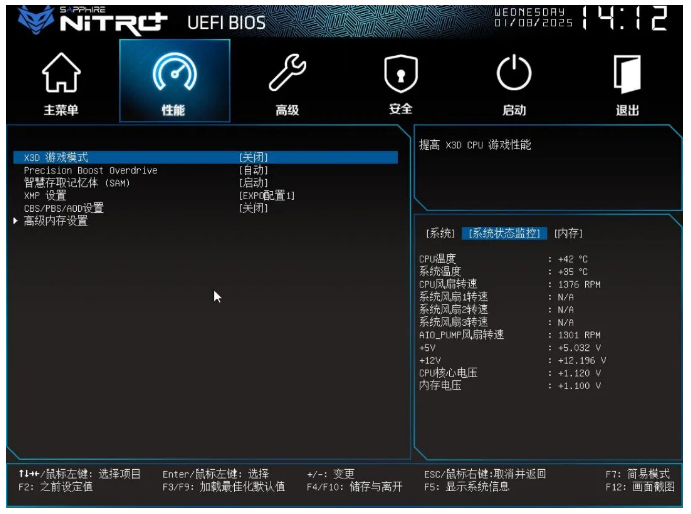This screenshot has width=691, height=514.
Task: Toggle X3D 游戏模式 value [关闭]
Action: pyautogui.click(x=253, y=158)
